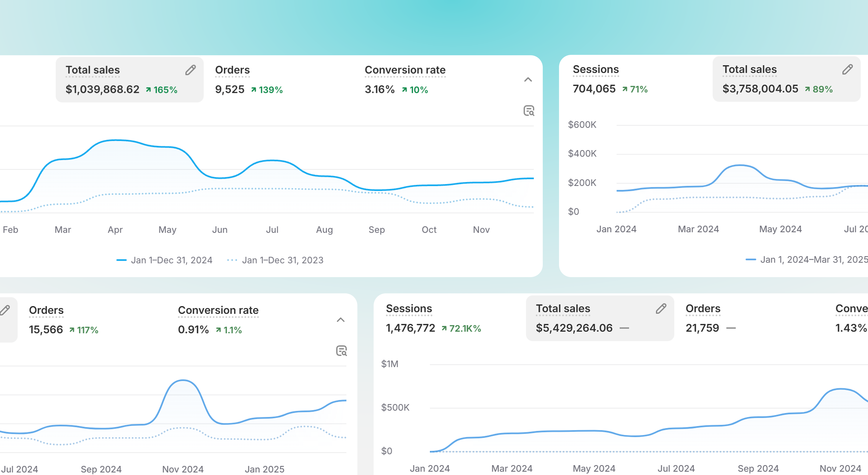Click pencil icon on first Total sales card
The width and height of the screenshot is (868, 475).
[x=190, y=70]
